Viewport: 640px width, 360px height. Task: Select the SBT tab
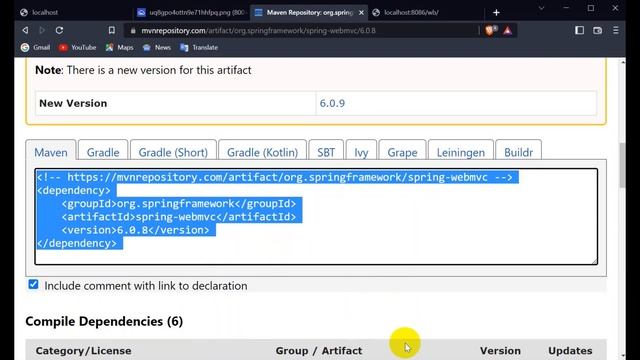326,152
